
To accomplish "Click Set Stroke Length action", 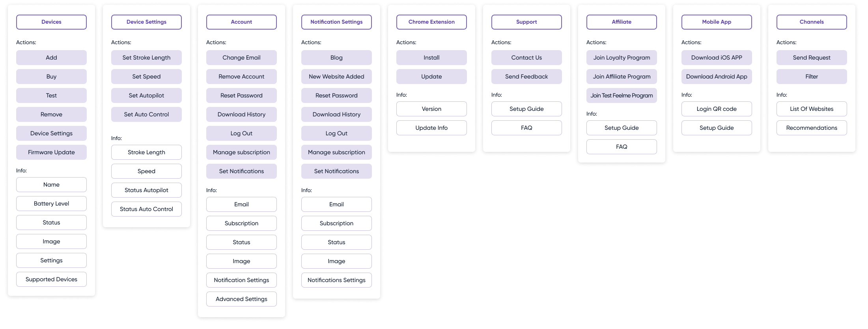I will coord(146,58).
